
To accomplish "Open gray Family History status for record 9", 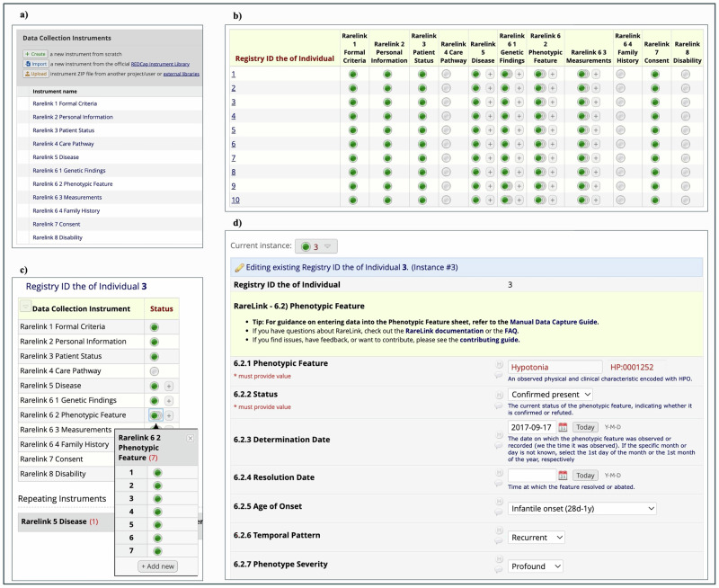I will pos(620,186).
